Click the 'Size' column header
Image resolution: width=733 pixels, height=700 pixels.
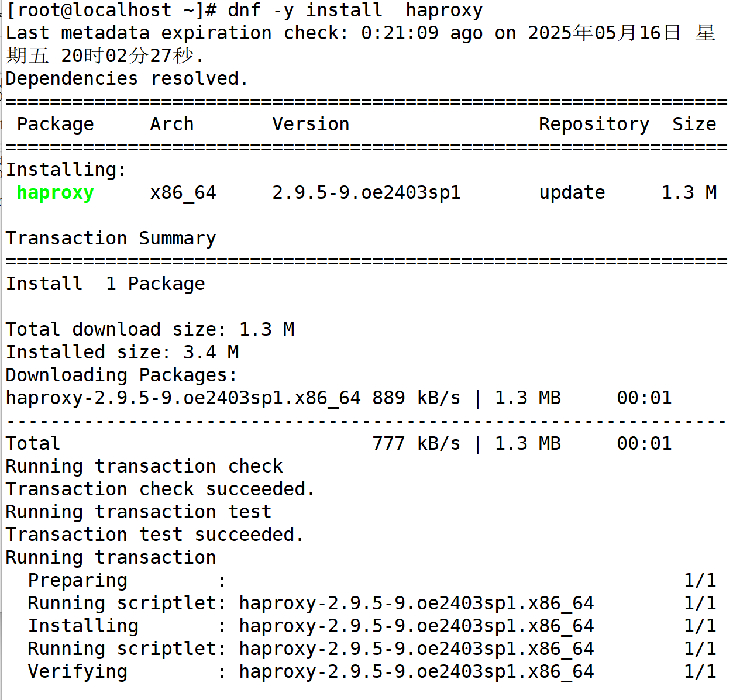694,124
